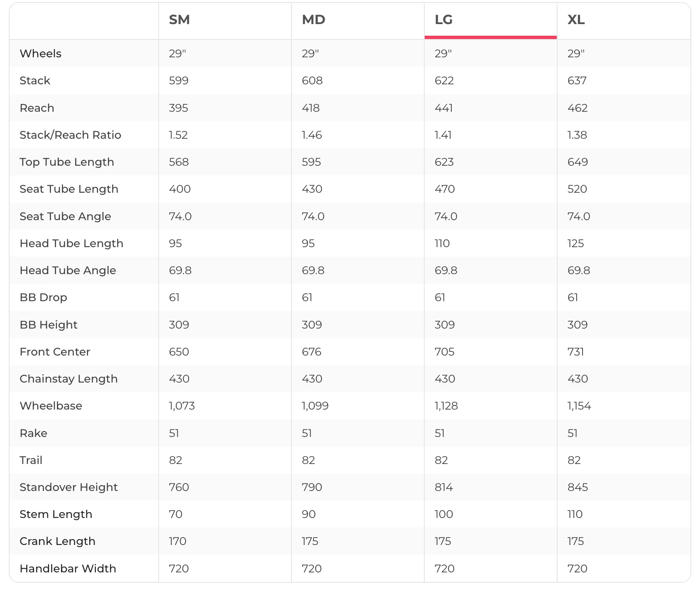The image size is (700, 589).
Task: Click the Reach value 441 under LG
Action: tap(444, 108)
